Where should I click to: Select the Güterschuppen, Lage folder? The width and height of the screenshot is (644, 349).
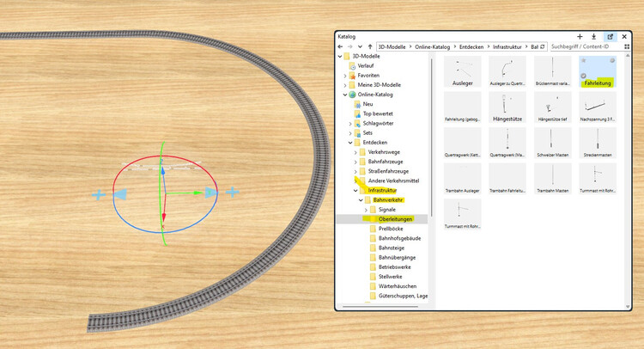pos(403,296)
